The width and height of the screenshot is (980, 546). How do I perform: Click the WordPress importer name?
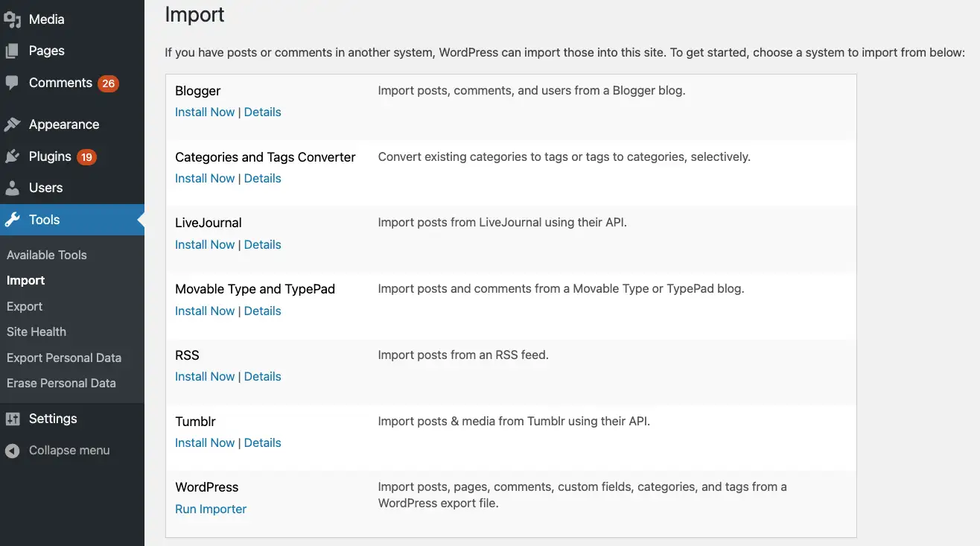tap(207, 487)
